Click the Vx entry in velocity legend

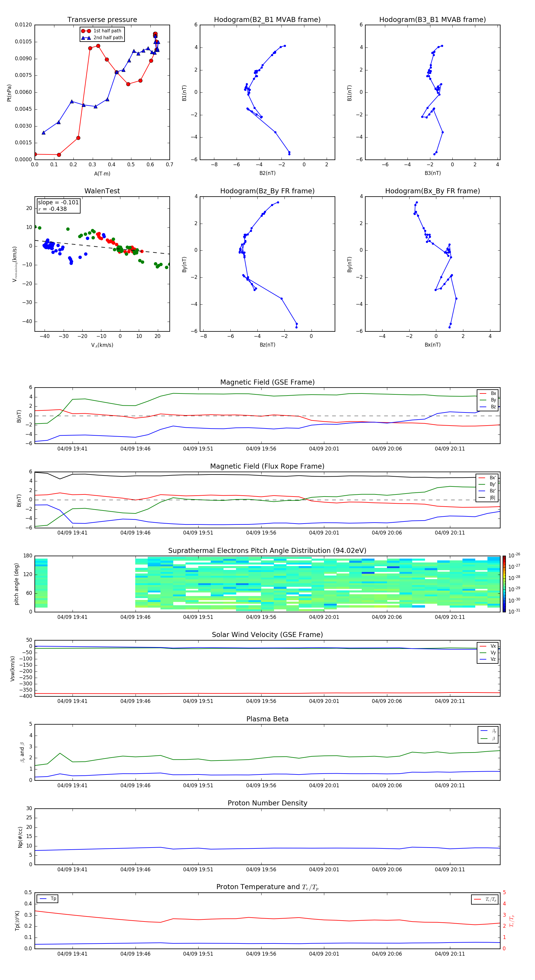point(488,646)
